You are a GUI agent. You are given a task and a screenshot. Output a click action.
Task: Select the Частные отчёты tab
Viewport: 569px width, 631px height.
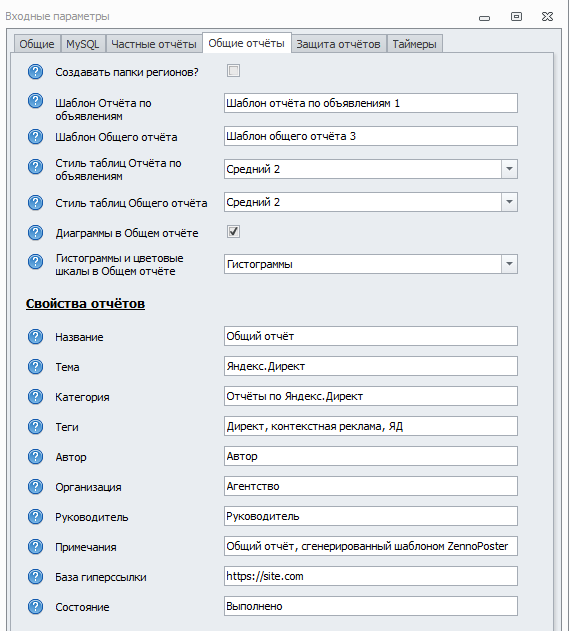click(154, 44)
